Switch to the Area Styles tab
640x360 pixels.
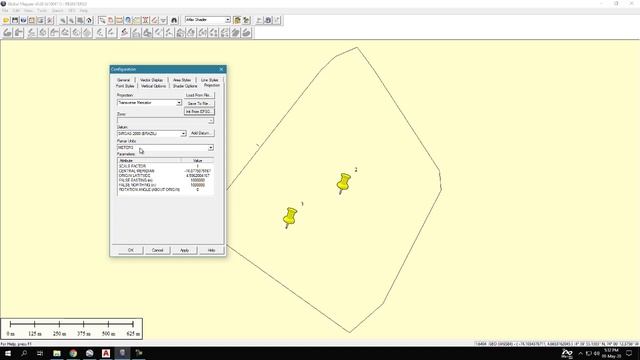[182, 80]
